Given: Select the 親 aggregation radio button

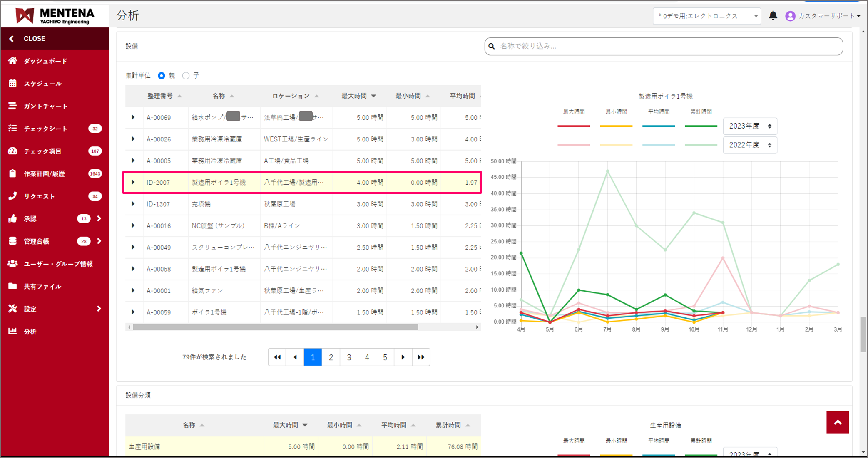Looking at the screenshot, I should (x=162, y=76).
